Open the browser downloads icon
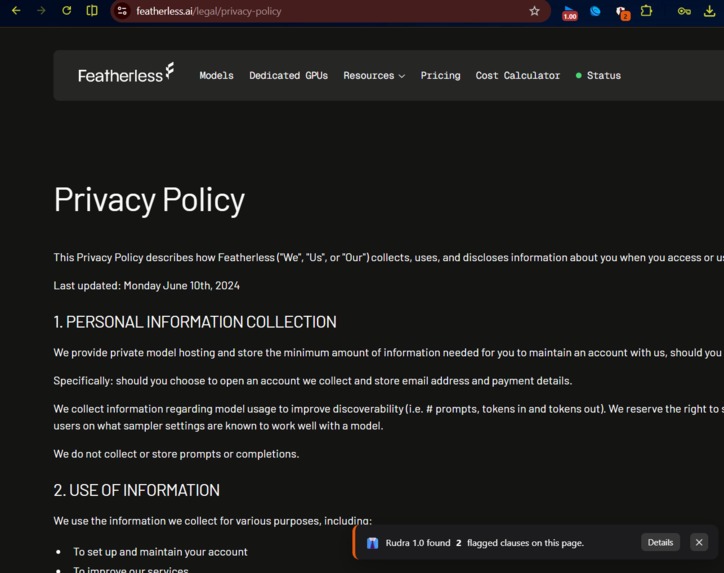The height and width of the screenshot is (573, 724). pyautogui.click(x=709, y=11)
